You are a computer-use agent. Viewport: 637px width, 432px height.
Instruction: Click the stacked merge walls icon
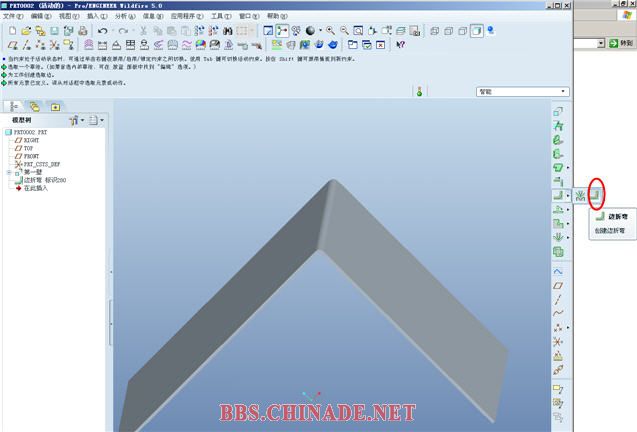coord(558,252)
